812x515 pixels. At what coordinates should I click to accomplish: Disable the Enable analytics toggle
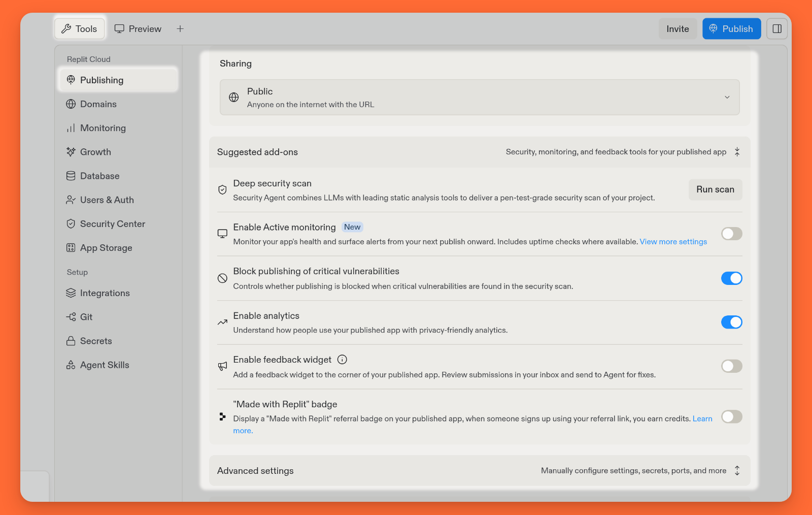pyautogui.click(x=732, y=323)
